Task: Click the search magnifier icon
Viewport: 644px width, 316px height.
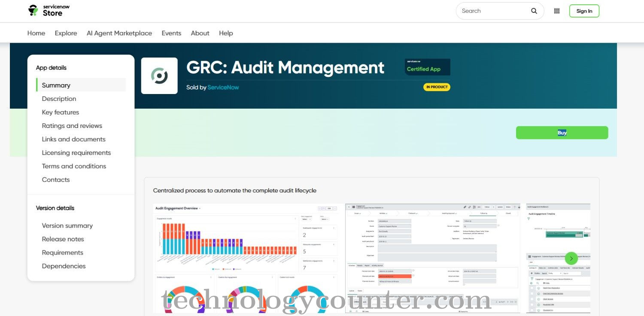Action: [x=534, y=11]
